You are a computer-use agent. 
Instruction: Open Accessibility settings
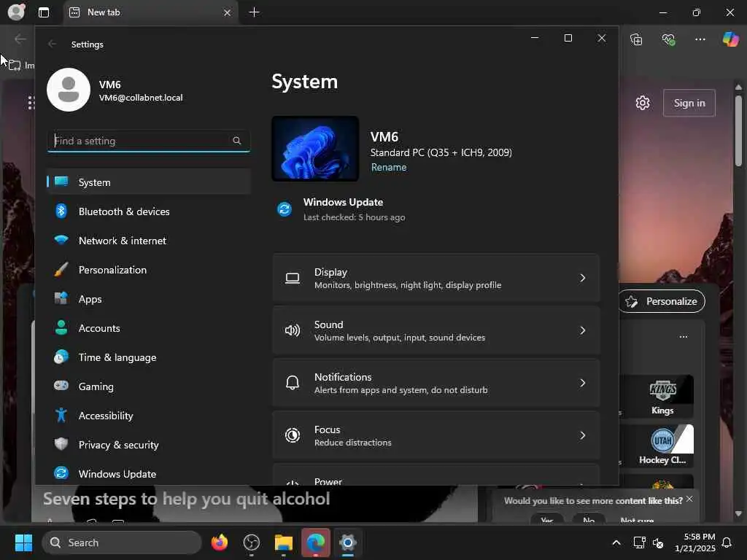tap(149, 416)
